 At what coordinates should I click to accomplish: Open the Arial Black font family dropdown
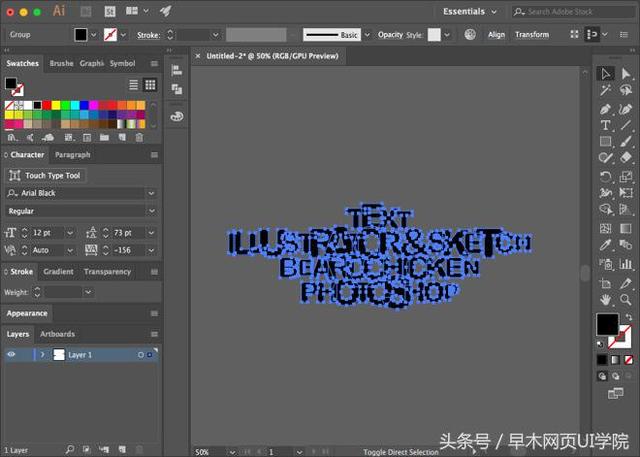tap(151, 193)
